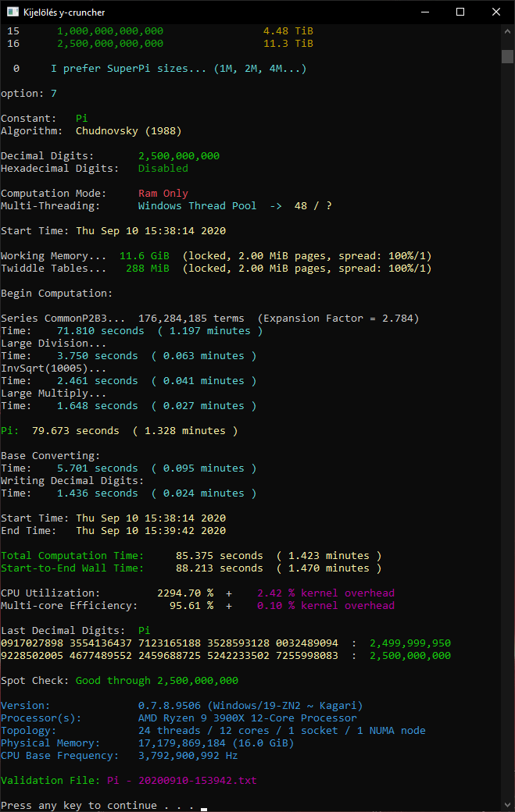Click the '5.701 seconds' base converting time
515x812 pixels.
click(x=98, y=468)
